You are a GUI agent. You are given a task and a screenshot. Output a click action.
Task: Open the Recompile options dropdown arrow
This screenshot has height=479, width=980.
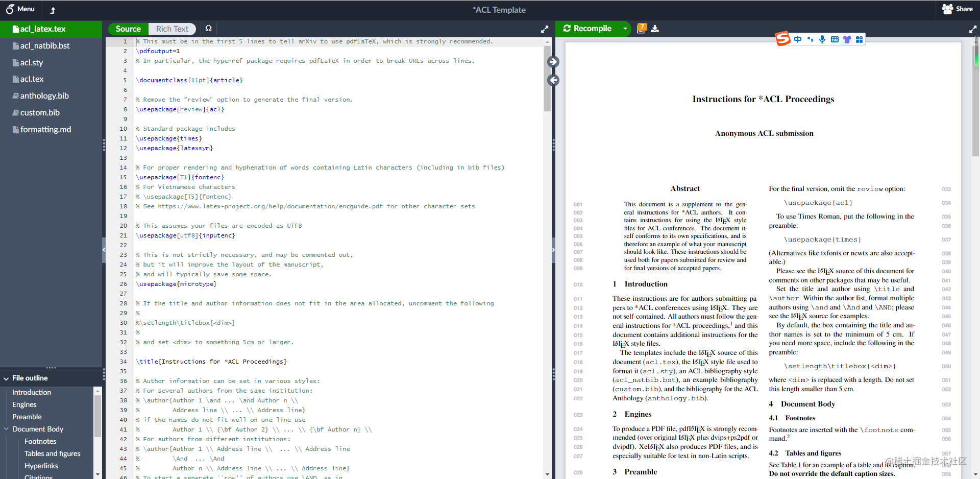[625, 29]
